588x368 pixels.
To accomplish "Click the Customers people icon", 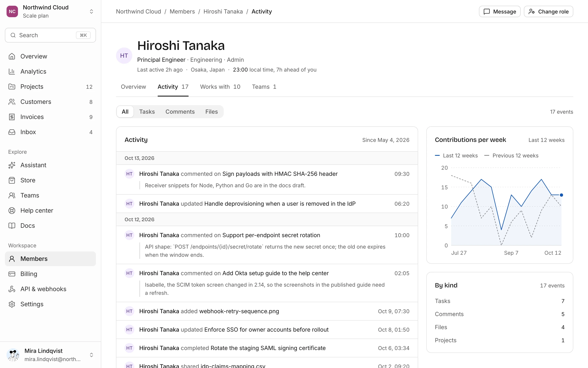I will [12, 102].
